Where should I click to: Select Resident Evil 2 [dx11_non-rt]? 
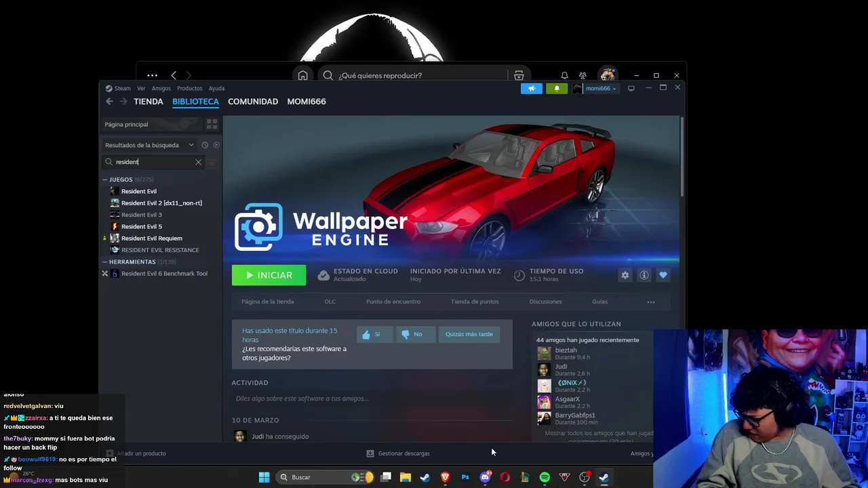161,203
